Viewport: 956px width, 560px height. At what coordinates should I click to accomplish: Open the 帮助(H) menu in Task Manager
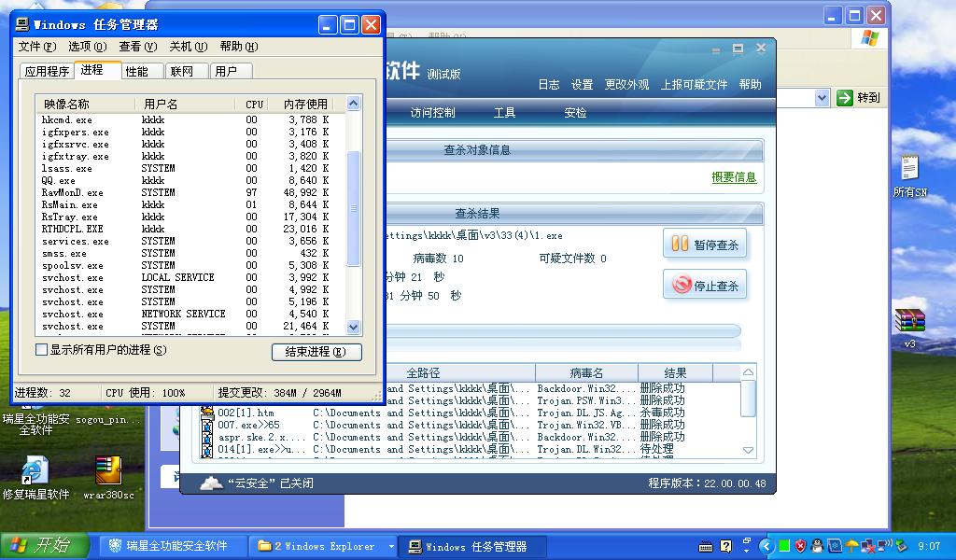point(238,47)
